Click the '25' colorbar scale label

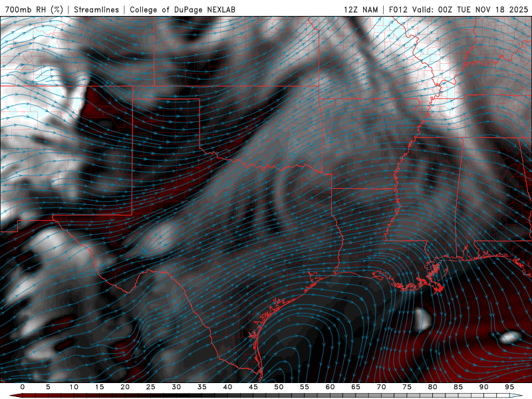[x=151, y=387]
